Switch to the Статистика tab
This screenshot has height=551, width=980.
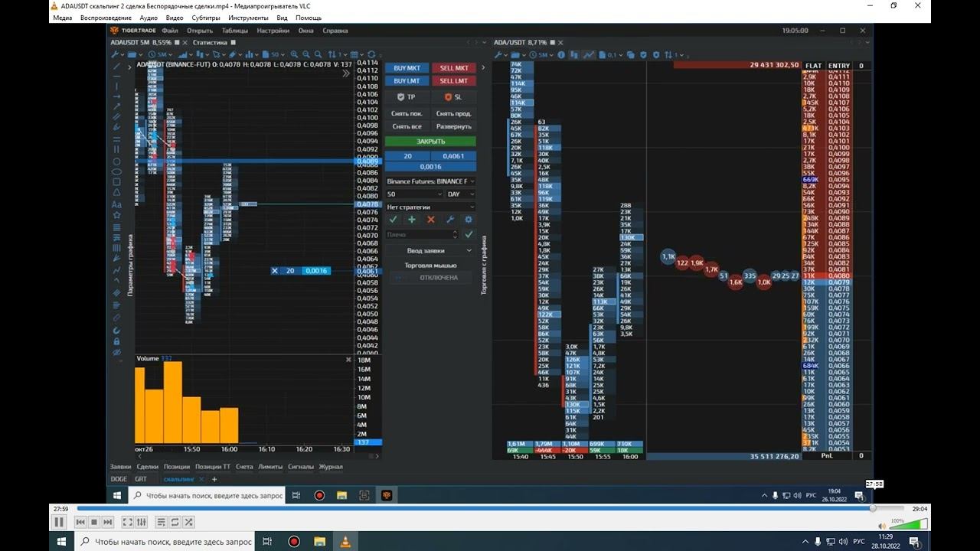[x=211, y=43]
